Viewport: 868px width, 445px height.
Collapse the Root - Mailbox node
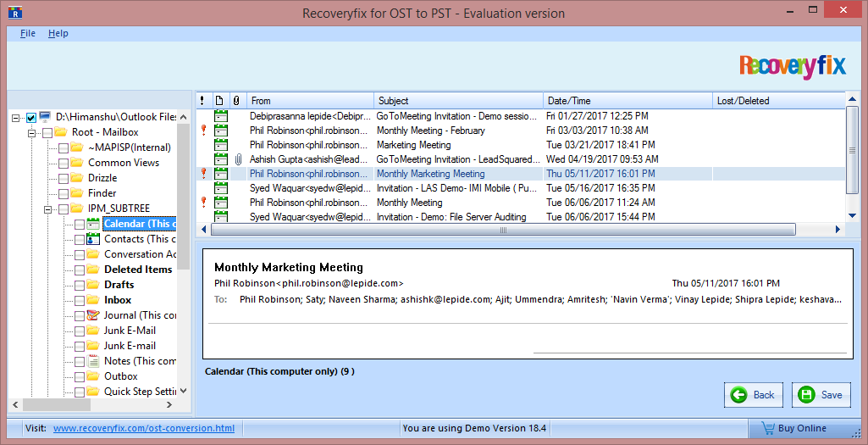tap(31, 132)
